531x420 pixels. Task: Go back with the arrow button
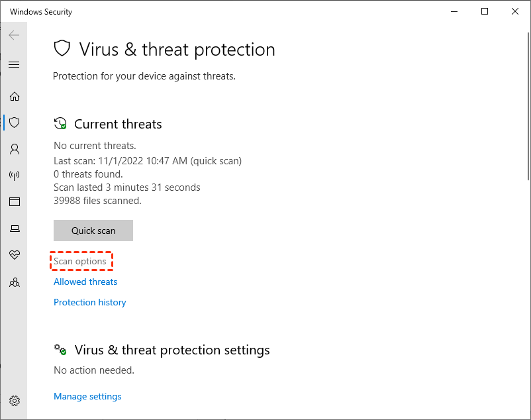14,35
